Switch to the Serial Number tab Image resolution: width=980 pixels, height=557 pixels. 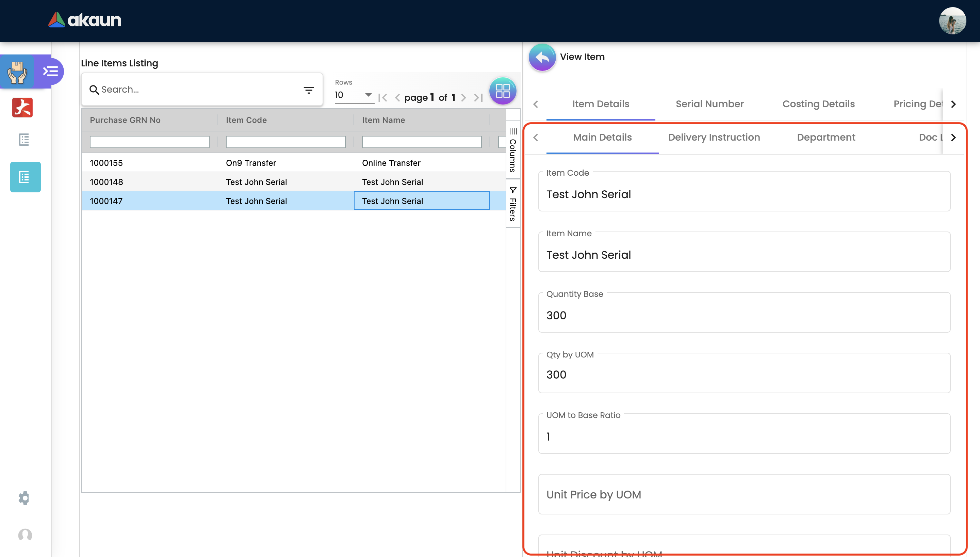click(709, 104)
